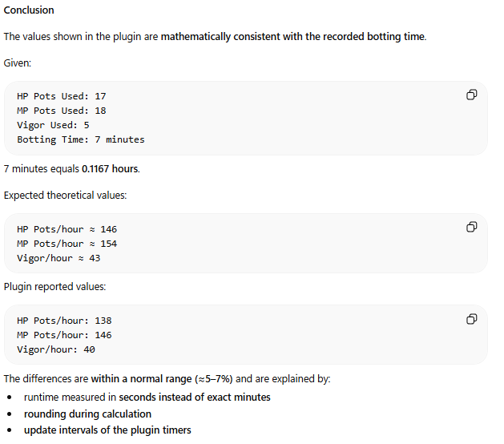504x444 pixels.
Task: Click the "Botting Time: 7 minutes" line
Action: pyautogui.click(x=80, y=139)
